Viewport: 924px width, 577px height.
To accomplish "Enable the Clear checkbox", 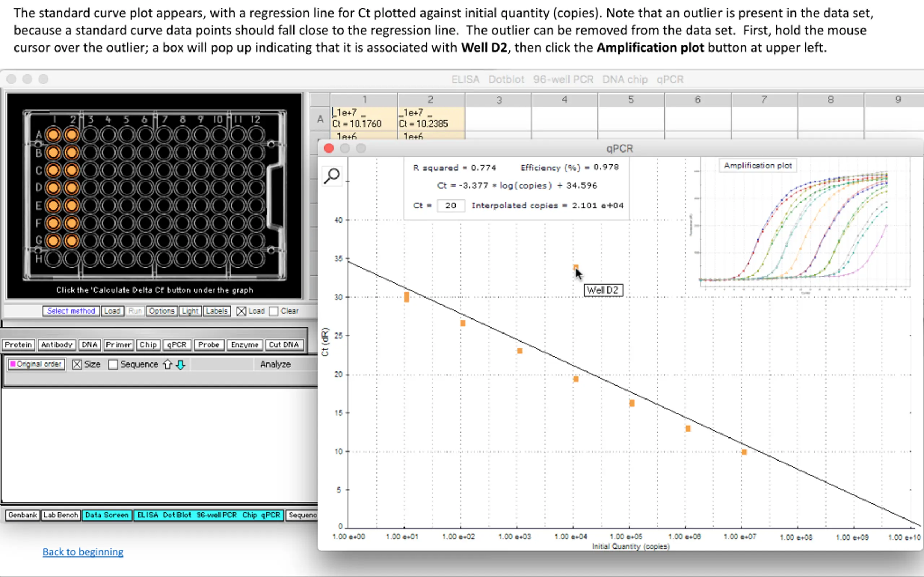I will tap(273, 311).
